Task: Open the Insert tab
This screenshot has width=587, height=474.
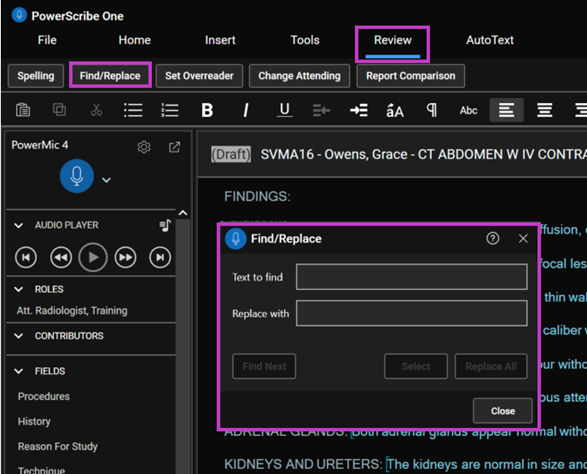Action: pos(220,40)
